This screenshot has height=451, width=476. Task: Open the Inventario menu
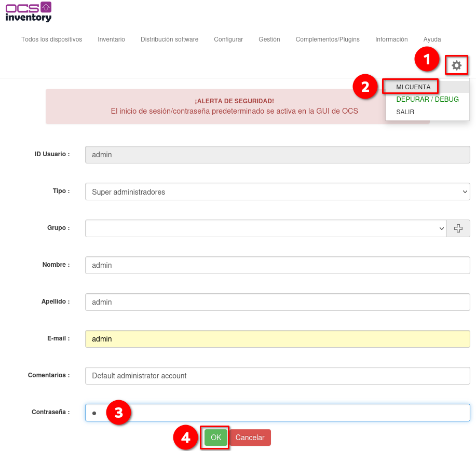pyautogui.click(x=111, y=39)
